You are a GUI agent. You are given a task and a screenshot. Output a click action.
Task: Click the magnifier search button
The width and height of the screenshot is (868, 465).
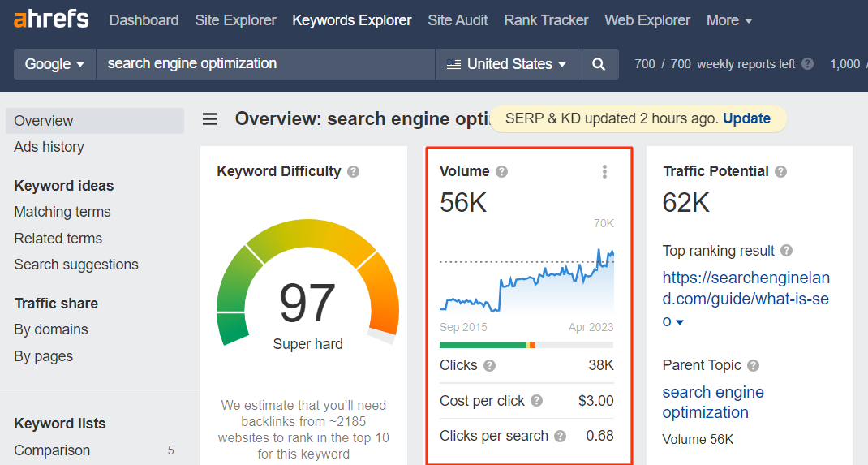(x=599, y=64)
